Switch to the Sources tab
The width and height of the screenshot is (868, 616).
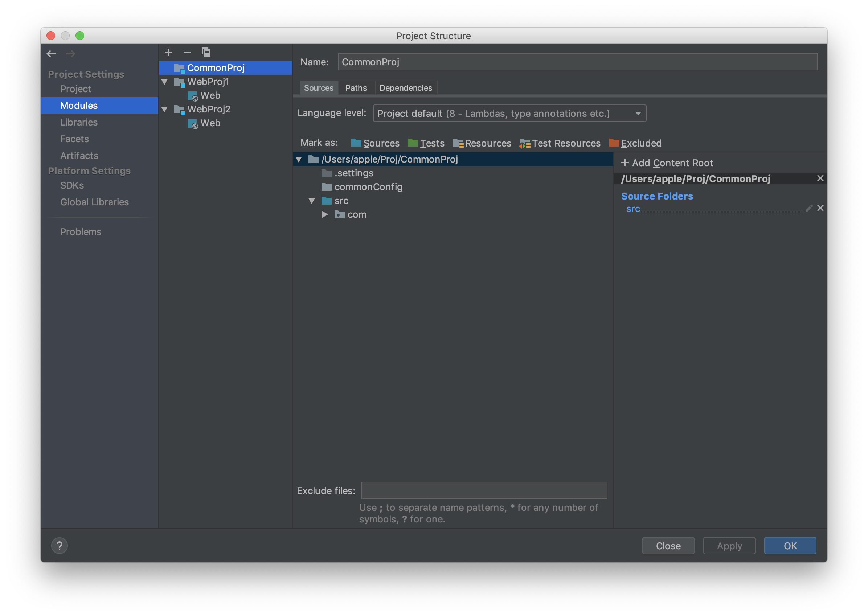pyautogui.click(x=319, y=88)
